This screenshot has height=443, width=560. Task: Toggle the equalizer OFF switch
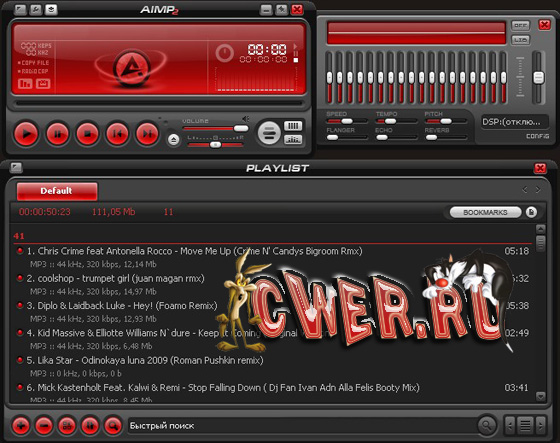pos(520,25)
